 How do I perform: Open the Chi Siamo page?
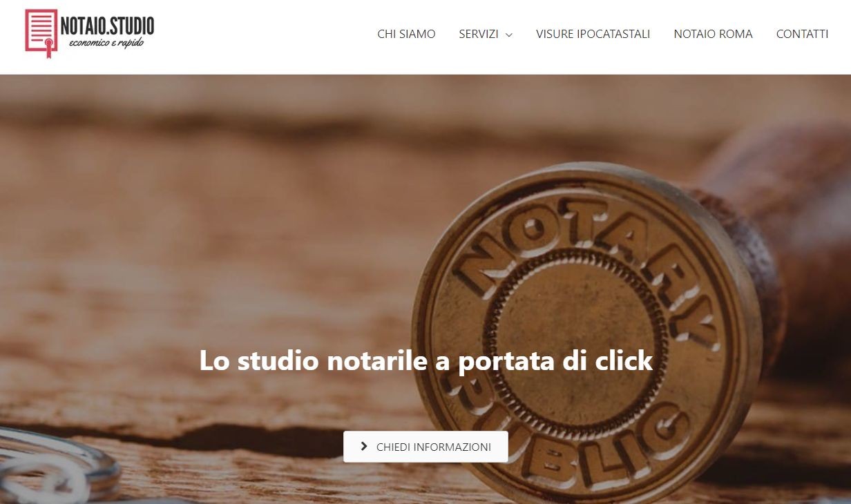(406, 34)
